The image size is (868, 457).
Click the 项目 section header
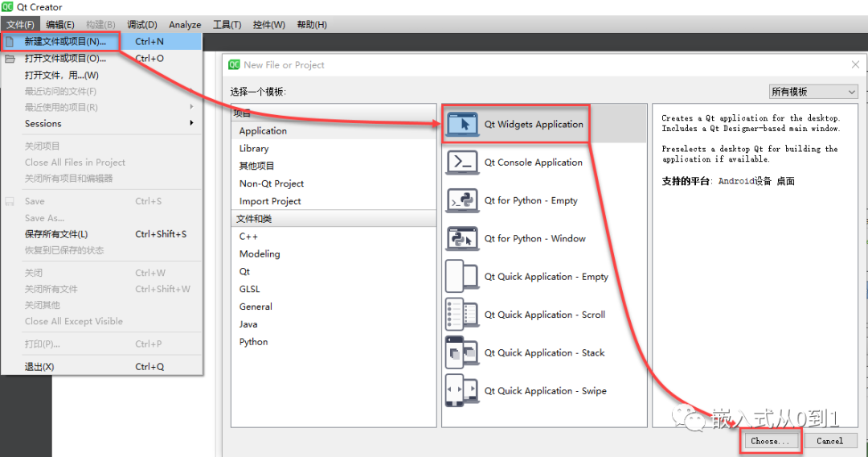click(x=334, y=113)
